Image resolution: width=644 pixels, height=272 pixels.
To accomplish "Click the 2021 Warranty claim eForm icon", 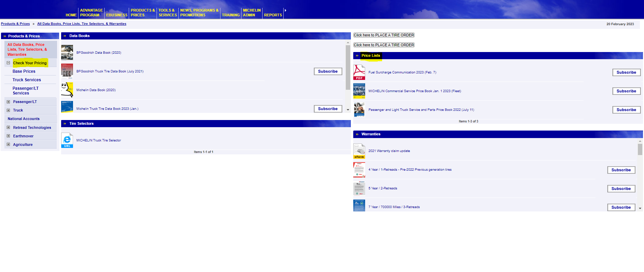I will [359, 151].
